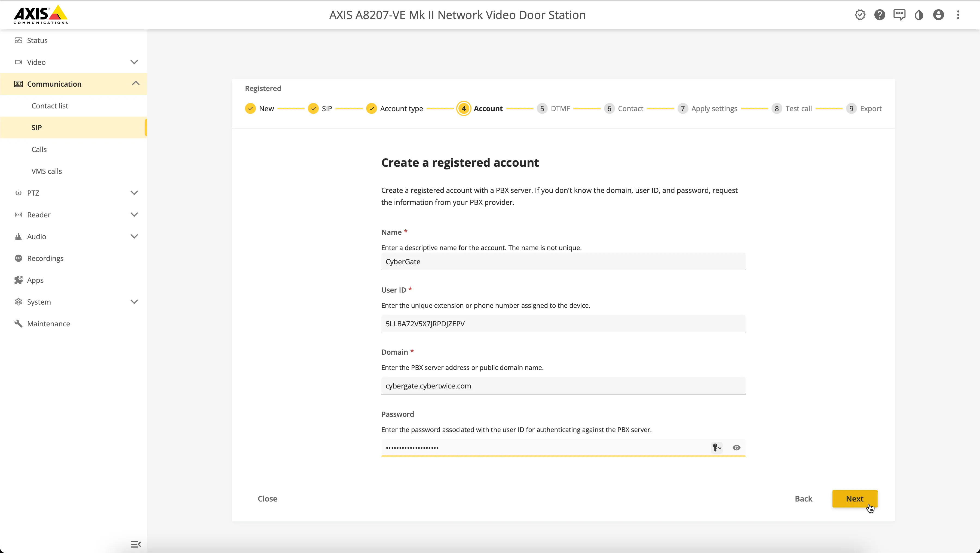Viewport: 980px width, 553px height.
Task: Click the Recordings REC icon
Action: (18, 259)
